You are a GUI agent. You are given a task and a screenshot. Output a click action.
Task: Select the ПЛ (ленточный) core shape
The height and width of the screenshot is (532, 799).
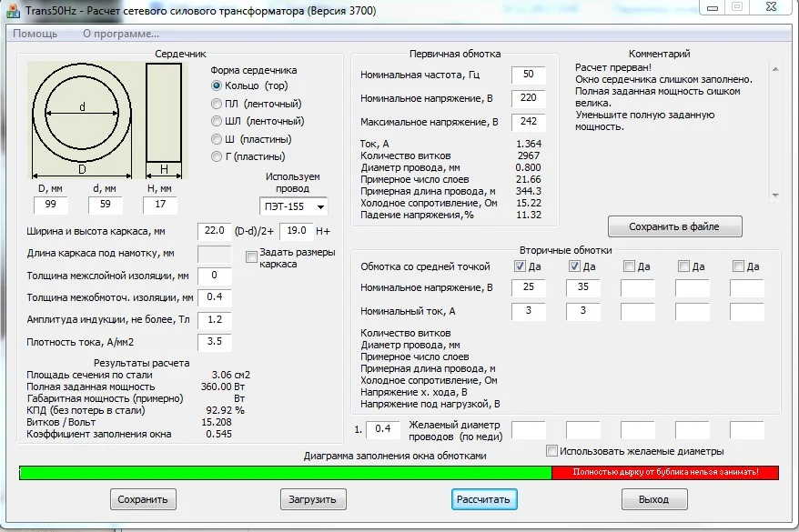[x=216, y=104]
